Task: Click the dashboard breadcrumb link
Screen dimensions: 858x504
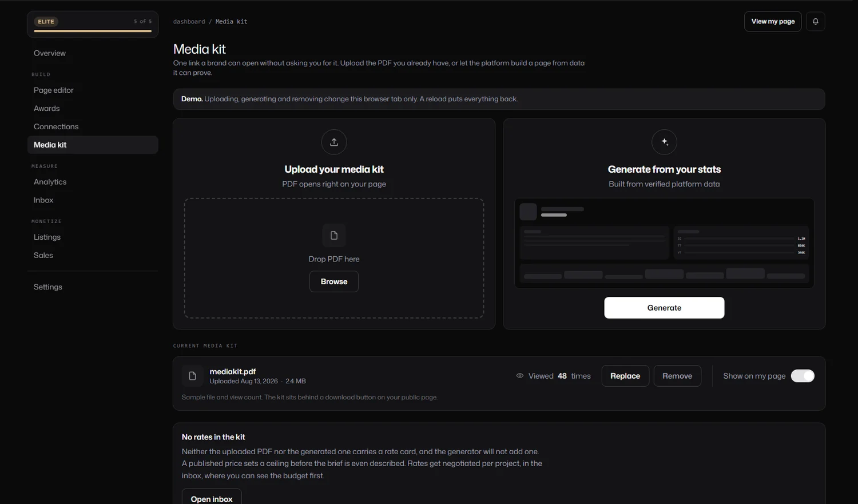Action: tap(189, 22)
